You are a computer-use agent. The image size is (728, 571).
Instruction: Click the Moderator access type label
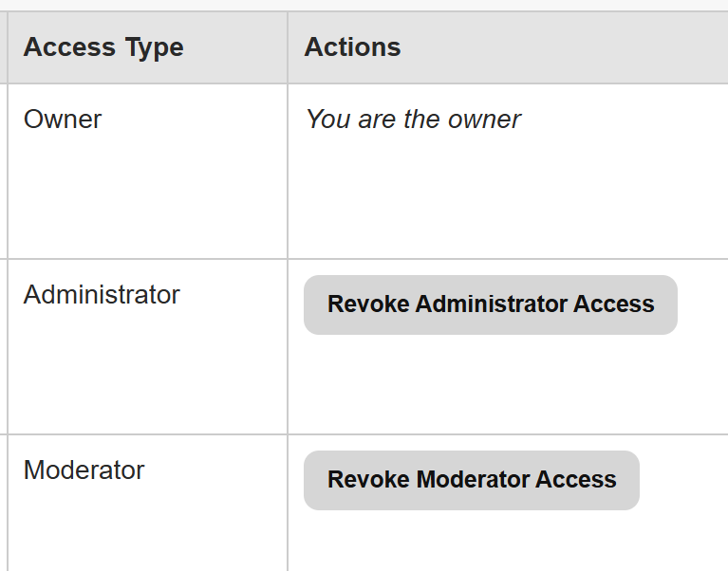pyautogui.click(x=84, y=470)
